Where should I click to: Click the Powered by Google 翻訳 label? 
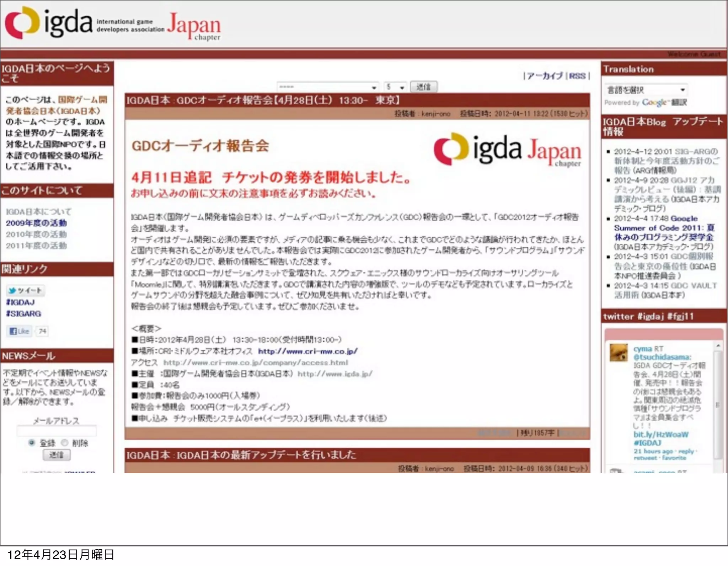click(x=646, y=102)
